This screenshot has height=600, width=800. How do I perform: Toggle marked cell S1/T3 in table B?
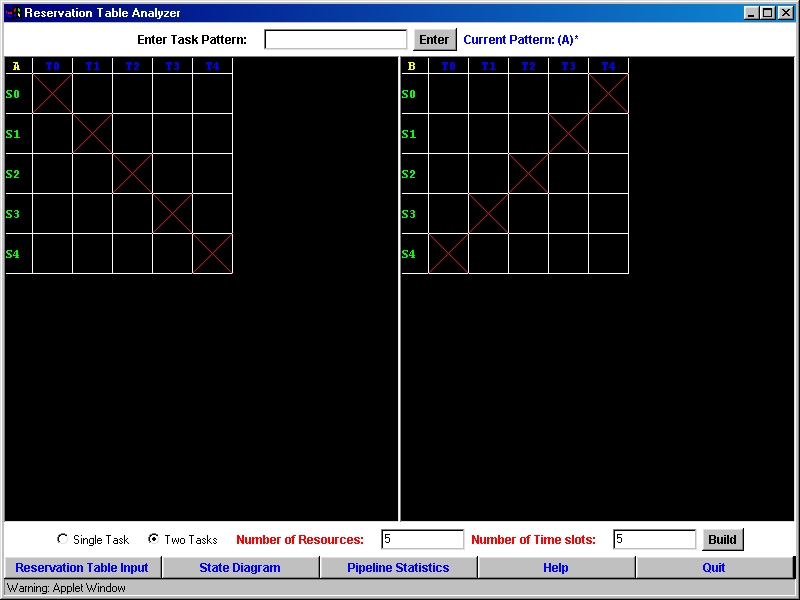(x=569, y=134)
